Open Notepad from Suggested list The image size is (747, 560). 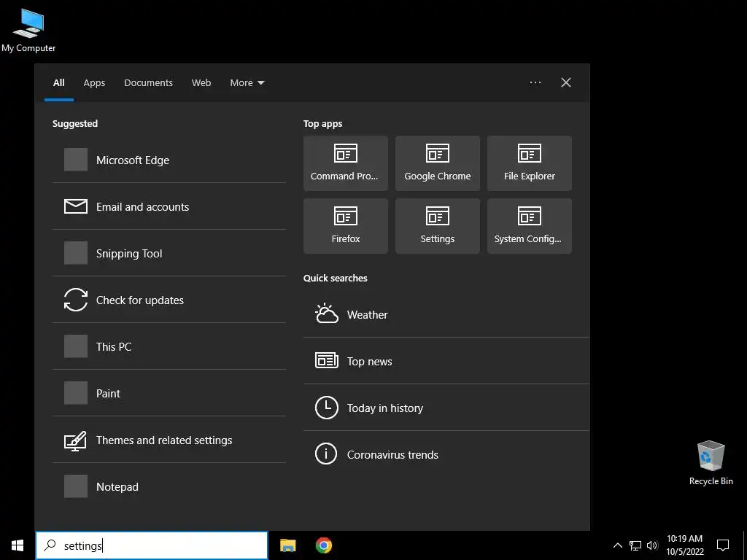click(169, 486)
